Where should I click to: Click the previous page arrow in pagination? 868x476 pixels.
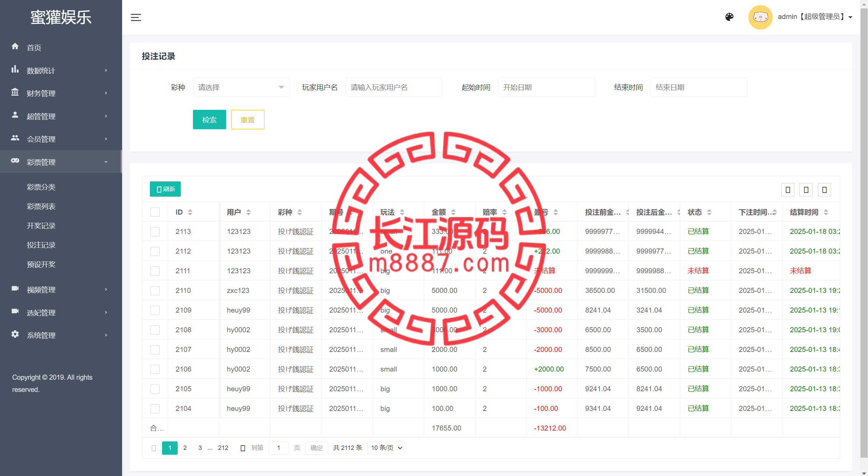pyautogui.click(x=154, y=448)
